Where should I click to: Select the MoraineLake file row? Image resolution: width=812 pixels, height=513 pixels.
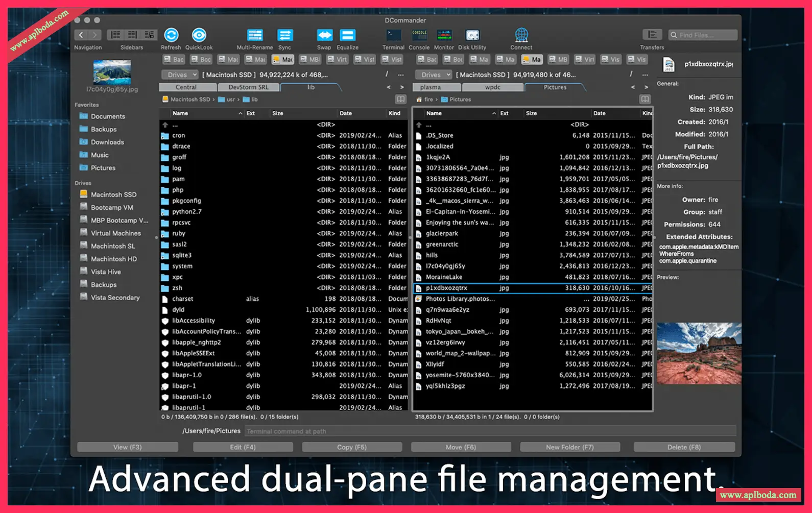pyautogui.click(x=533, y=277)
